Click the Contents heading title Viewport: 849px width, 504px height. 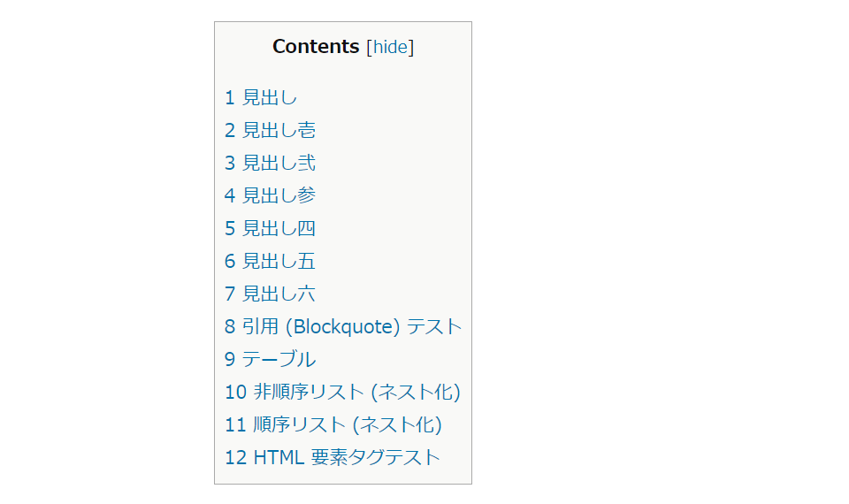tap(316, 47)
